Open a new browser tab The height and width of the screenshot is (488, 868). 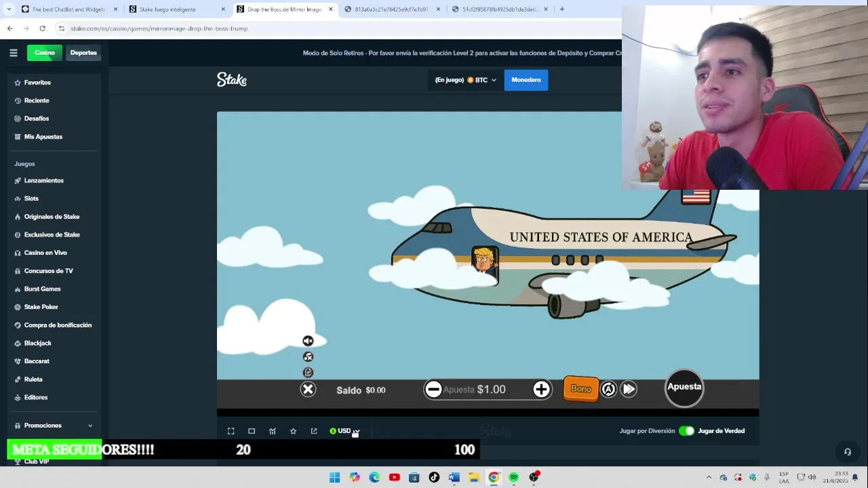pyautogui.click(x=561, y=9)
